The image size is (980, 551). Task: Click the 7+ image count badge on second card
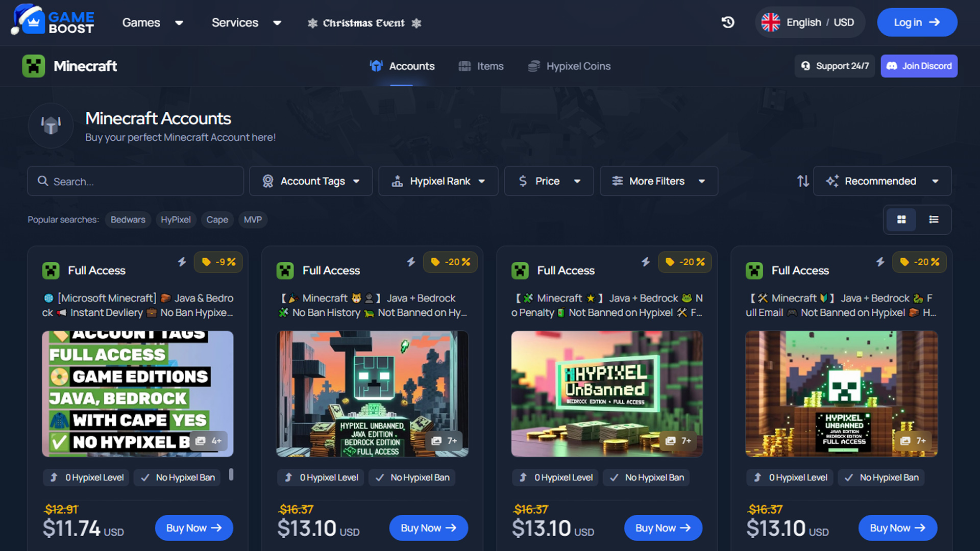point(444,441)
